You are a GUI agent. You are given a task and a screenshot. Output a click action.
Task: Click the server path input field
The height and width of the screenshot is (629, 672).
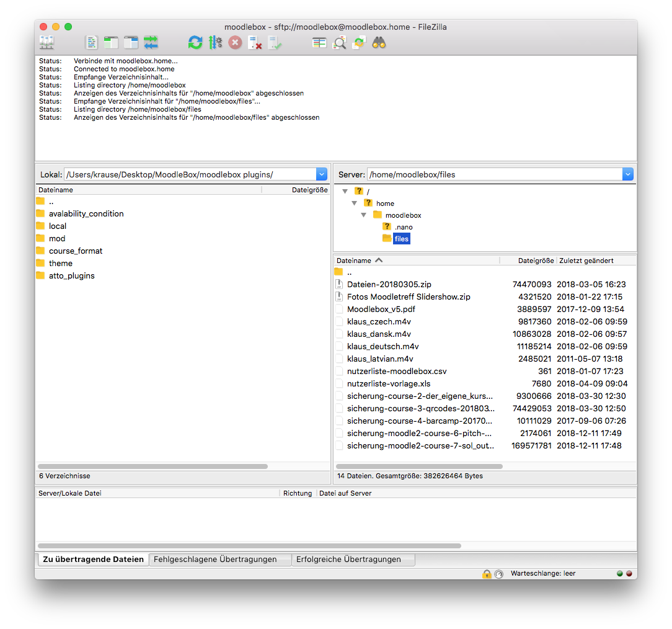(495, 174)
